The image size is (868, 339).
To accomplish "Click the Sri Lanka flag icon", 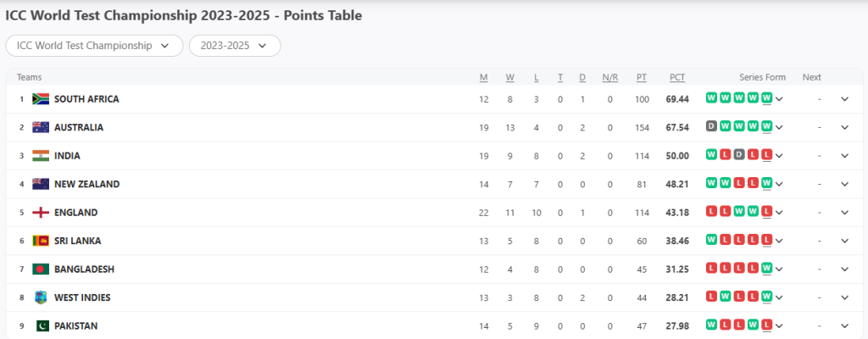I will pos(41,241).
